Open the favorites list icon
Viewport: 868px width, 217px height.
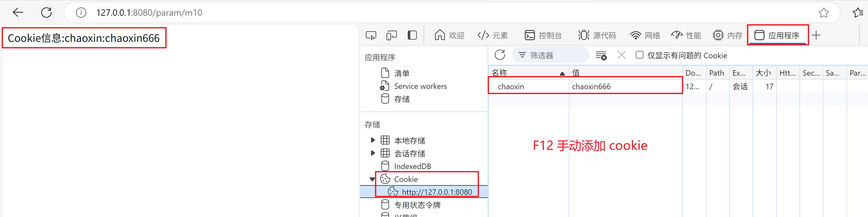point(858,13)
